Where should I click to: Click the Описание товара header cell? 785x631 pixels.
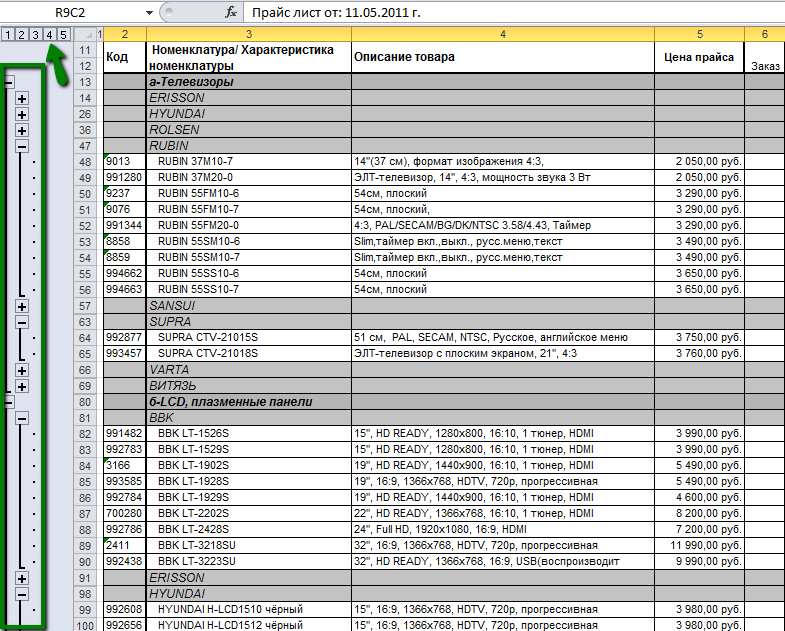(x=503, y=57)
